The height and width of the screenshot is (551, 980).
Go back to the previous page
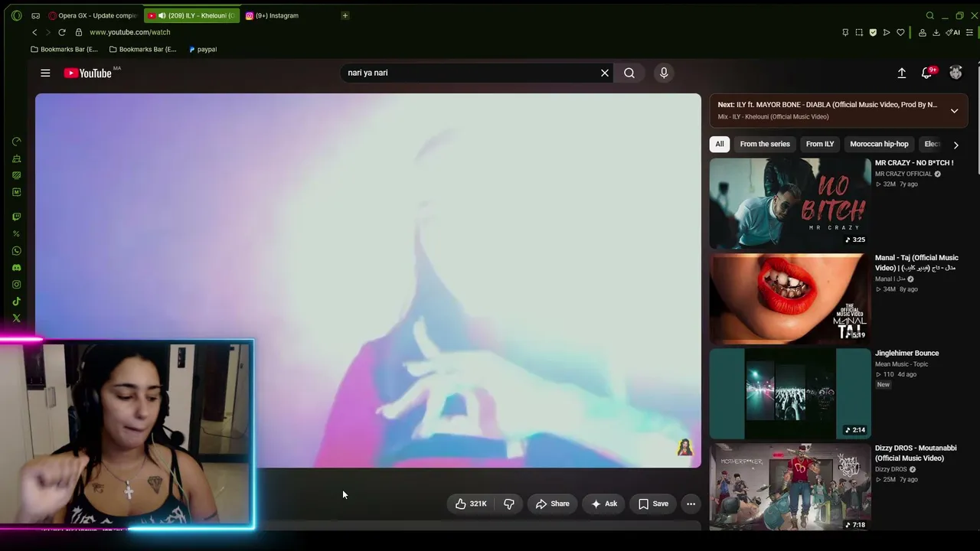click(x=34, y=32)
